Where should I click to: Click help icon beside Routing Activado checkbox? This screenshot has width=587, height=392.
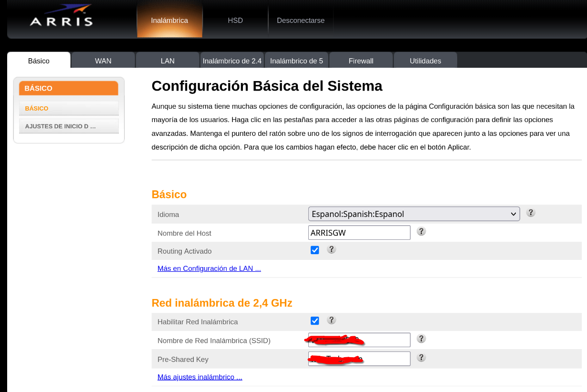tap(331, 249)
